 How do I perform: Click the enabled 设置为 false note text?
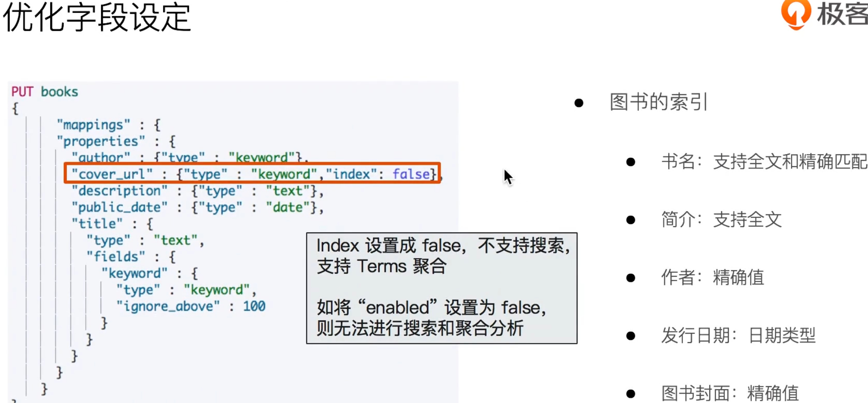click(x=430, y=318)
